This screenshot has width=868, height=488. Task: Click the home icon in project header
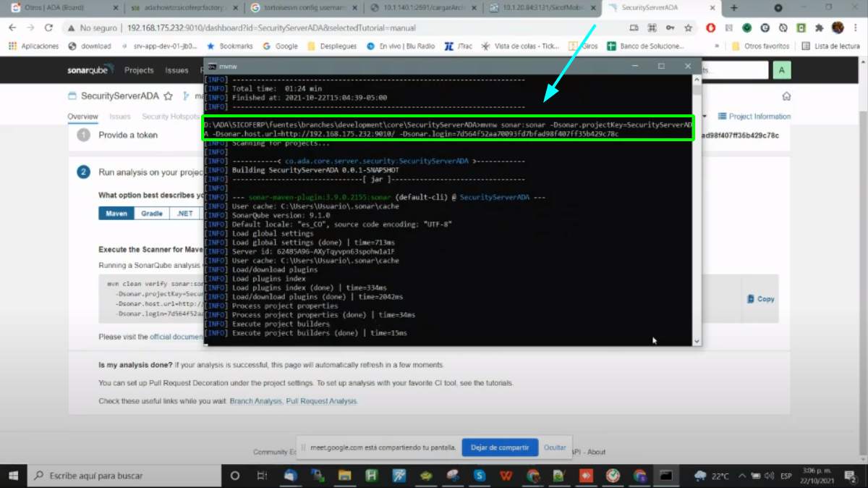click(786, 96)
